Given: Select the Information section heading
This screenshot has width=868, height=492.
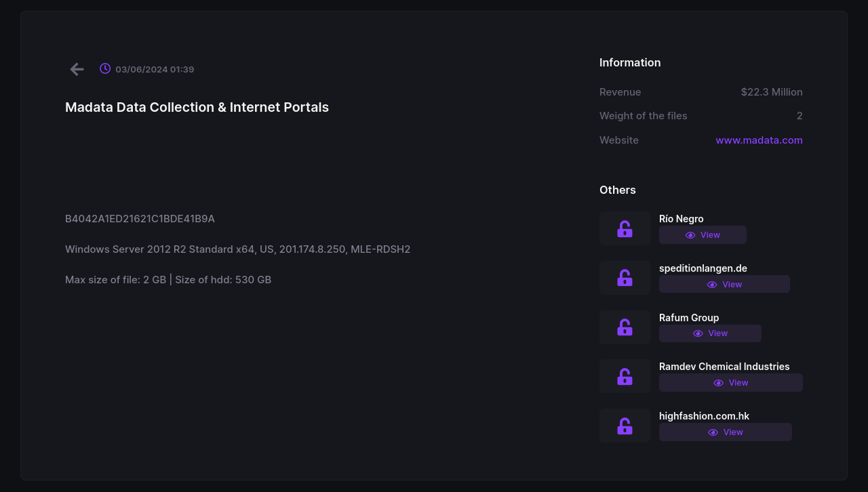Looking at the screenshot, I should click(x=630, y=62).
